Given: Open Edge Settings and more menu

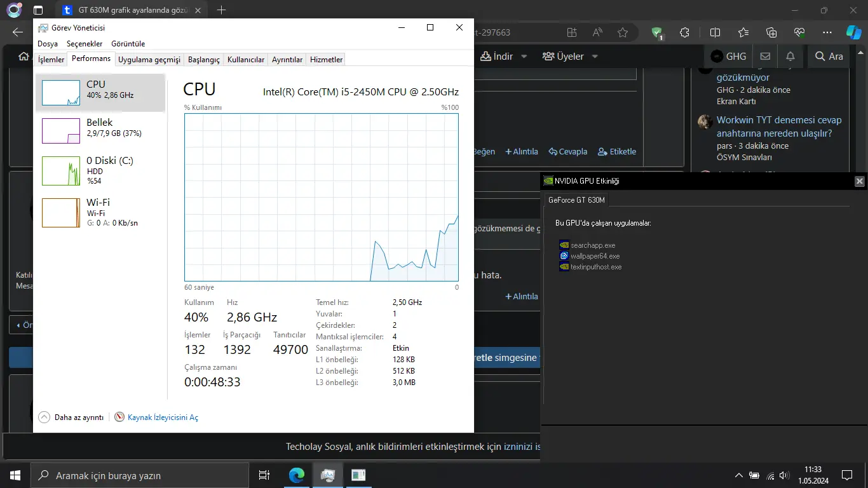Looking at the screenshot, I should click(827, 32).
